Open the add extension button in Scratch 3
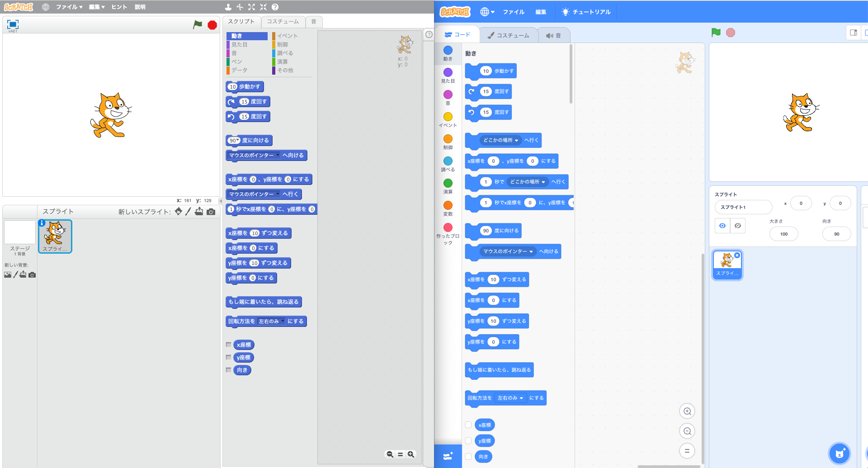Image resolution: width=868 pixels, height=468 pixels. [448, 456]
